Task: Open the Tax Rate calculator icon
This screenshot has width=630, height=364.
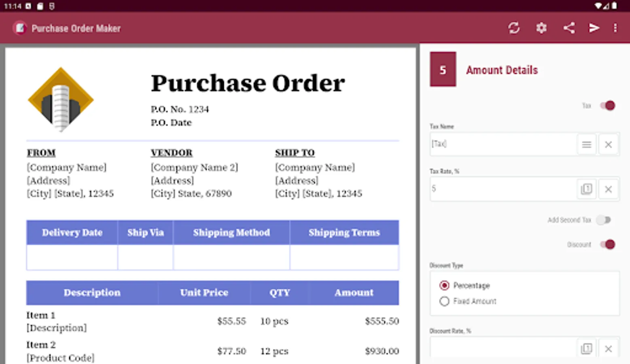Action: 586,189
